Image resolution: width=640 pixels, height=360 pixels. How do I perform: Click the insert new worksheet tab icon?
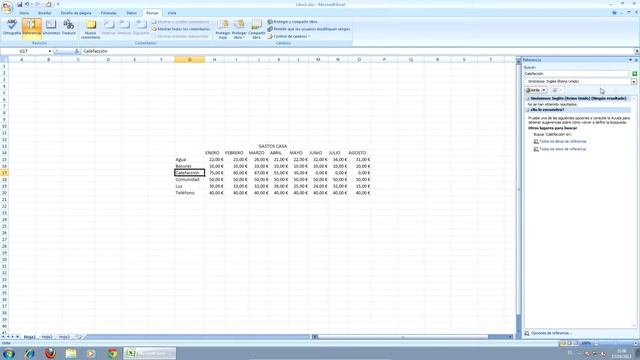pyautogui.click(x=79, y=337)
